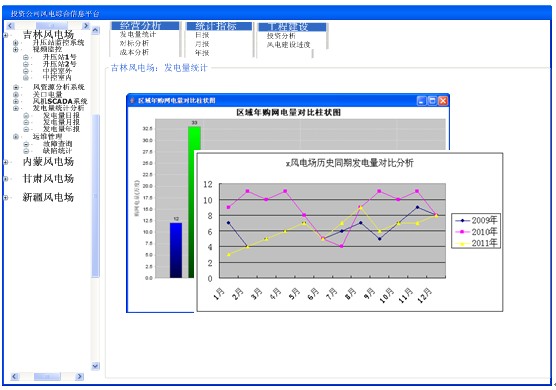Minimize the 区域年购网电量对比柱状图 window

click(x=421, y=101)
